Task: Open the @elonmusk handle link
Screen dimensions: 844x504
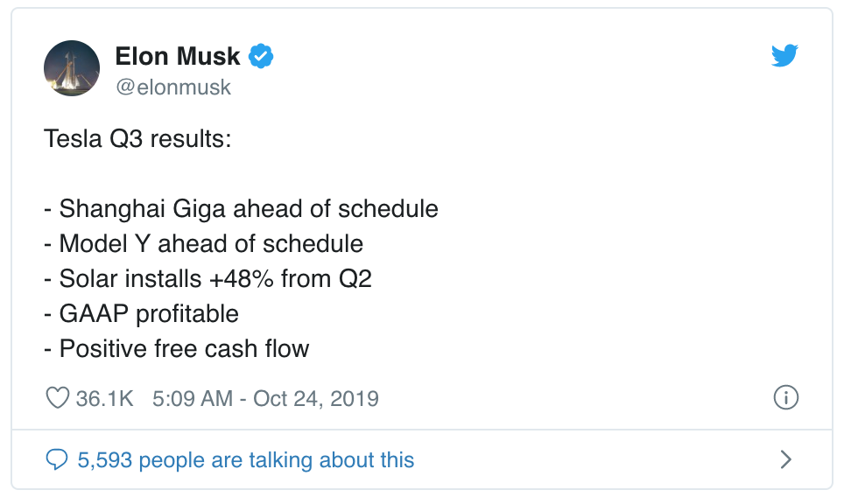Action: 173,88
